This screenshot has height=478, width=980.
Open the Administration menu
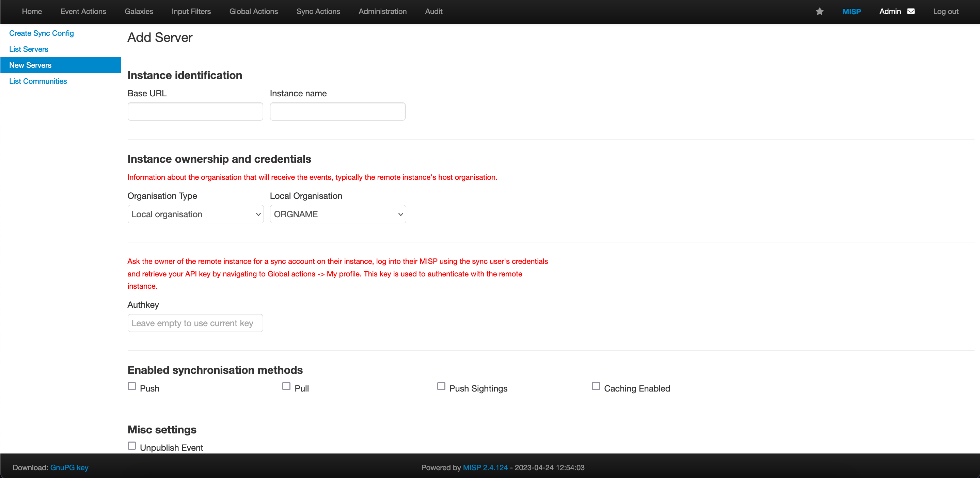click(x=382, y=12)
